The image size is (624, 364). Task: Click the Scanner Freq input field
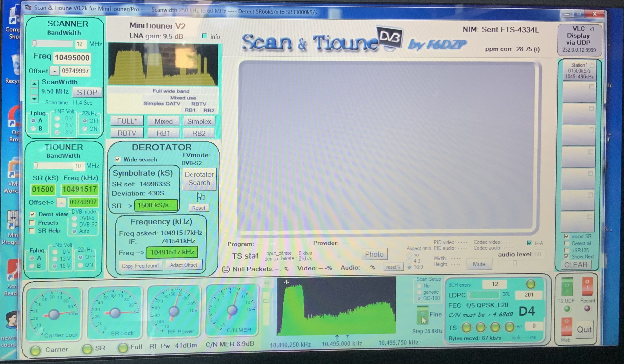pos(72,58)
